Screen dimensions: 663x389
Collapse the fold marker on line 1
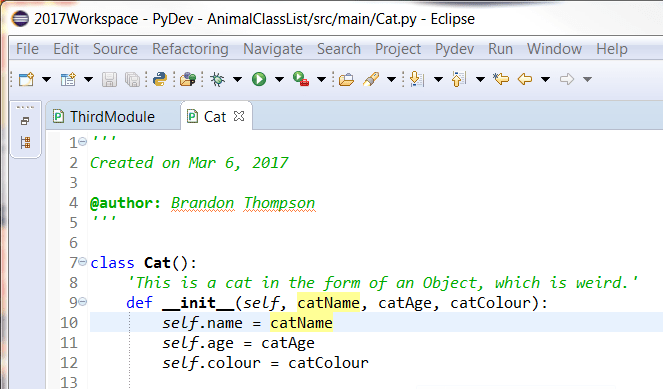[83, 142]
